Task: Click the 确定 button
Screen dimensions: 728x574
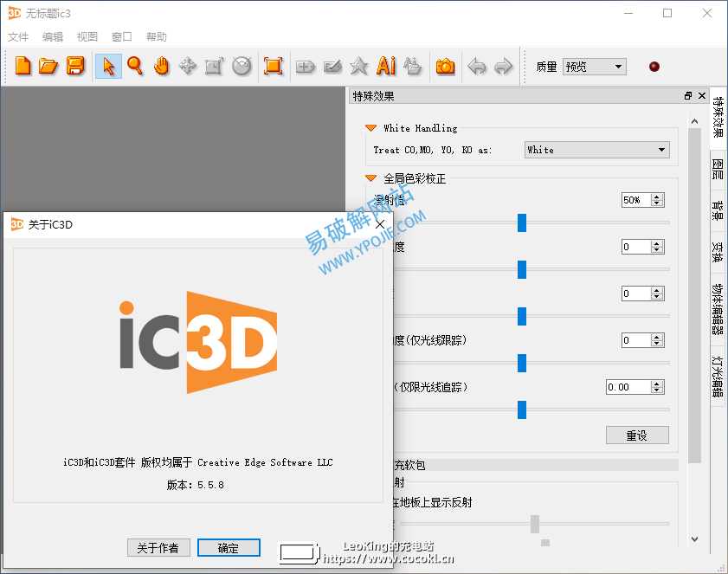Action: pyautogui.click(x=229, y=548)
